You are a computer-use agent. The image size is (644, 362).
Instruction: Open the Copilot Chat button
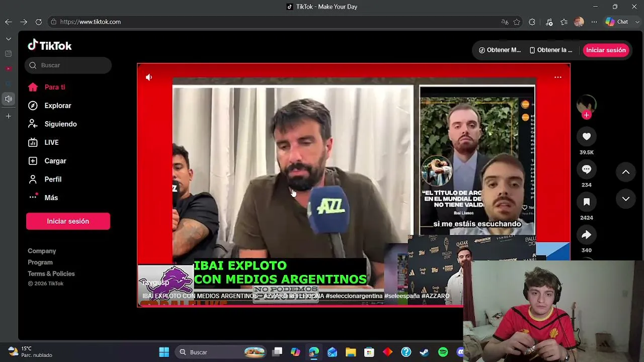pyautogui.click(x=617, y=22)
